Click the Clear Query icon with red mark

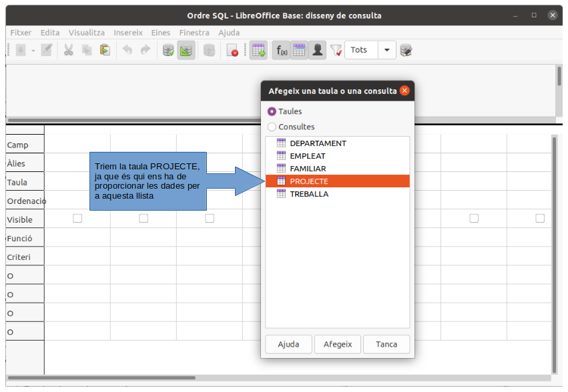(232, 50)
